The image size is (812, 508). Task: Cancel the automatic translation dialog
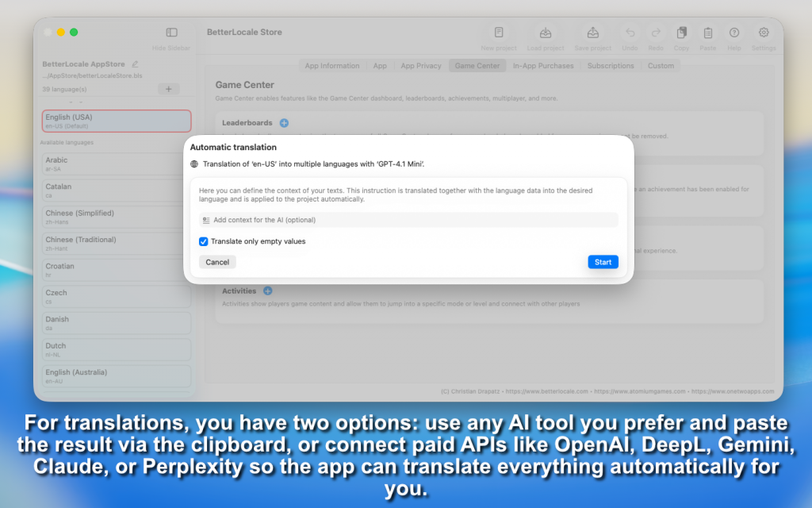coord(217,262)
